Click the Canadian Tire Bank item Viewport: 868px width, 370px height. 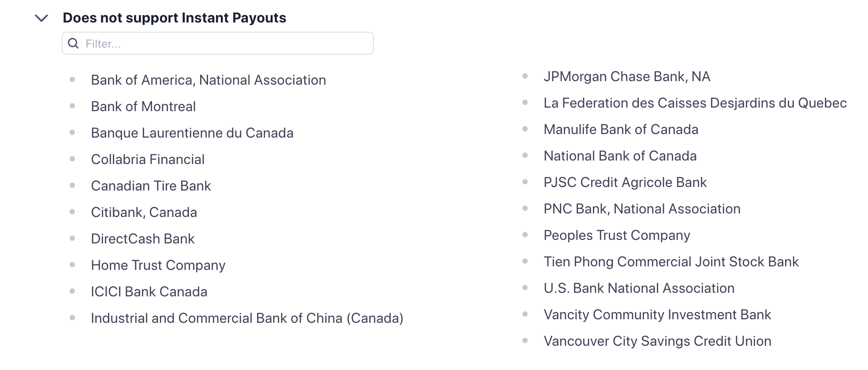coord(151,186)
